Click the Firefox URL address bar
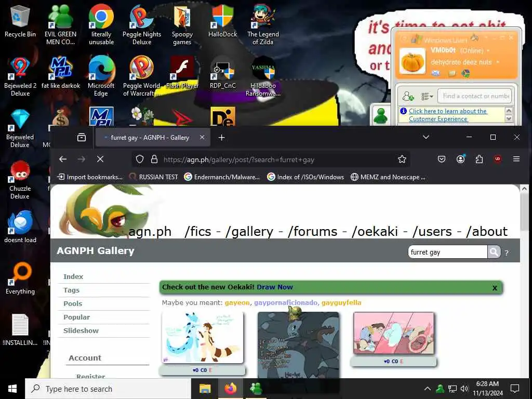 coord(271,159)
